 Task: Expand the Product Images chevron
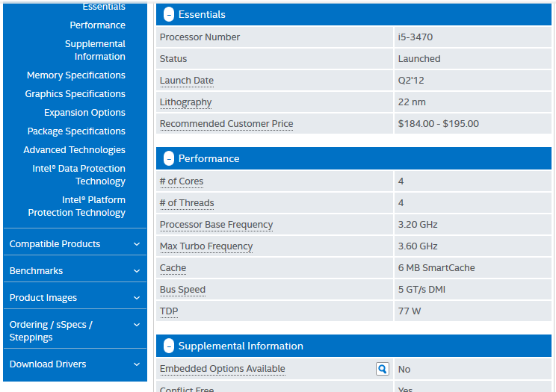pos(137,298)
